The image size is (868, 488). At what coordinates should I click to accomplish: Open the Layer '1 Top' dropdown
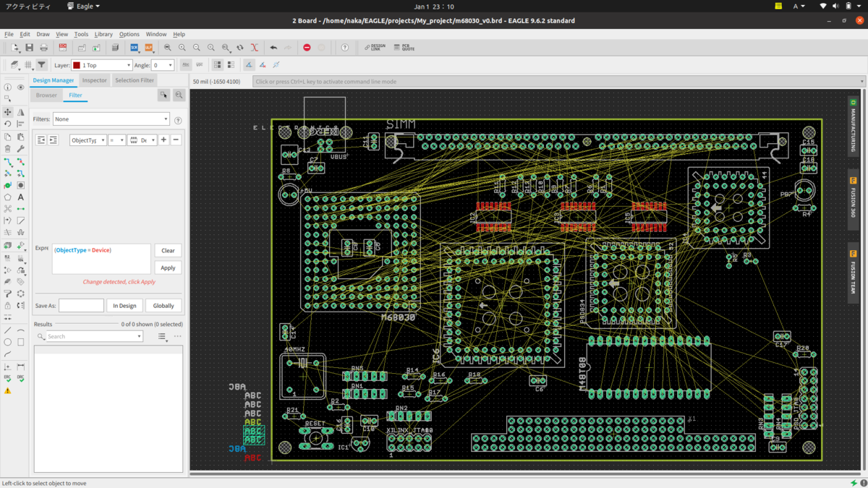tap(101, 65)
